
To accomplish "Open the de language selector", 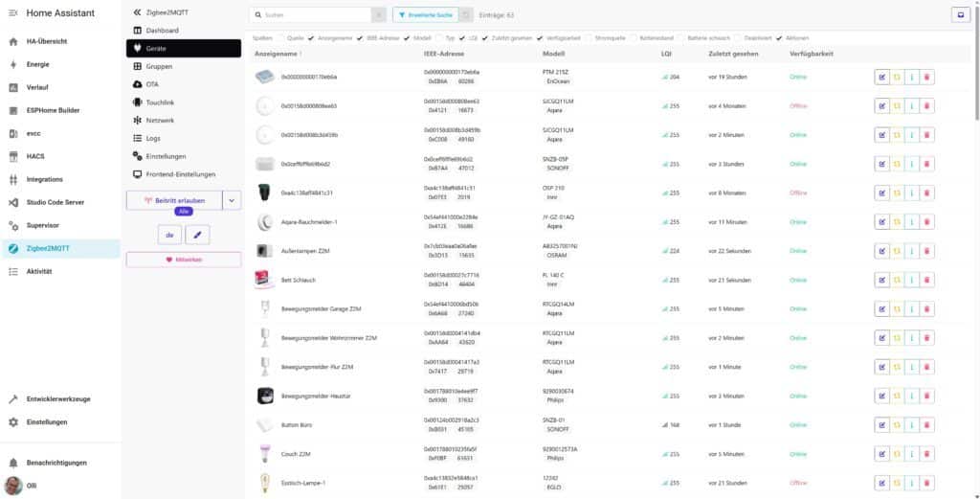I will pos(168,235).
